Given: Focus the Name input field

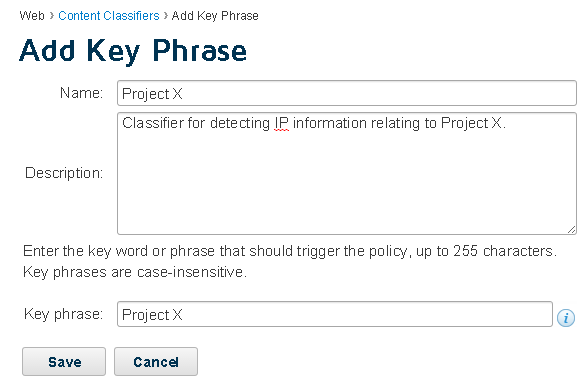Looking at the screenshot, I should point(346,93).
